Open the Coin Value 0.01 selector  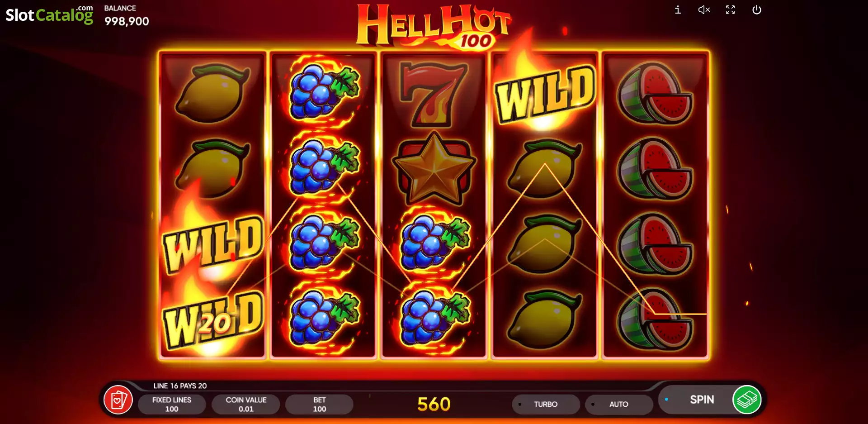pos(246,404)
